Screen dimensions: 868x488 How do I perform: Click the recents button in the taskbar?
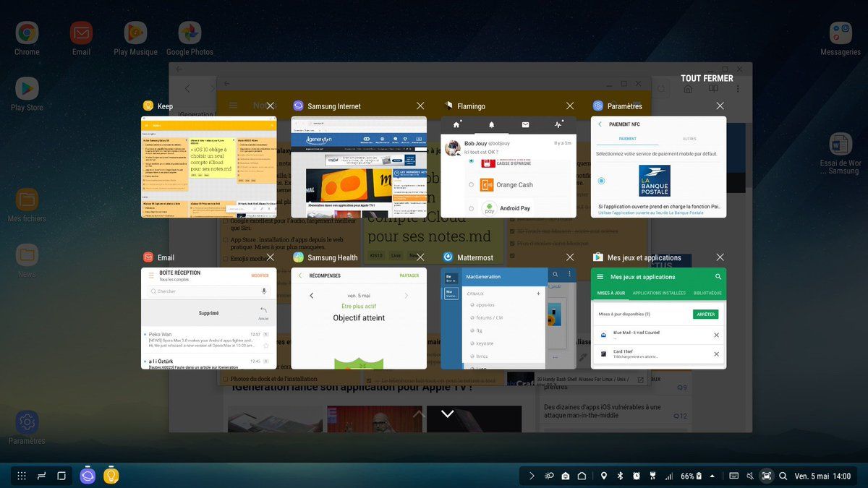[41, 476]
